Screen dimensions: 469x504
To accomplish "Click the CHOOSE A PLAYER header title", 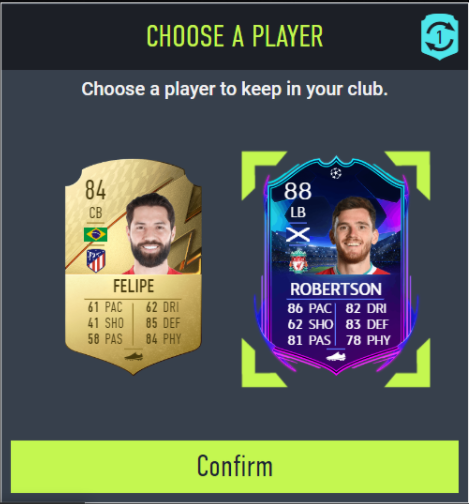I will coord(235,36).
